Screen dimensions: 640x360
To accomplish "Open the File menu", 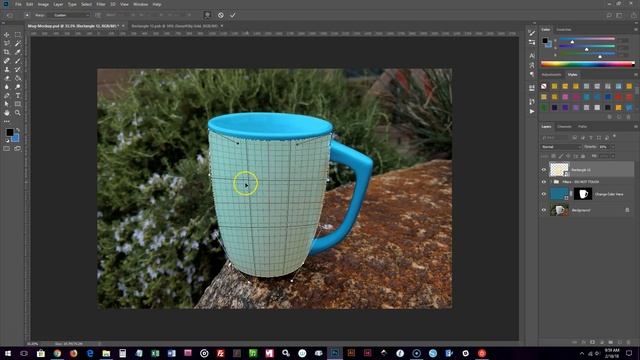I will pos(18,4).
